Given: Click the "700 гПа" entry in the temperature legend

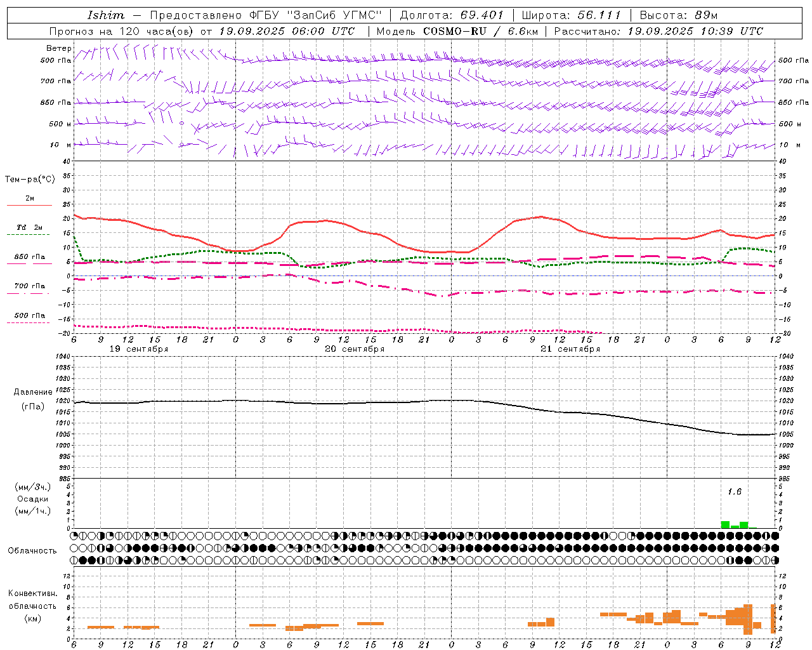Looking at the screenshot, I should (x=30, y=286).
